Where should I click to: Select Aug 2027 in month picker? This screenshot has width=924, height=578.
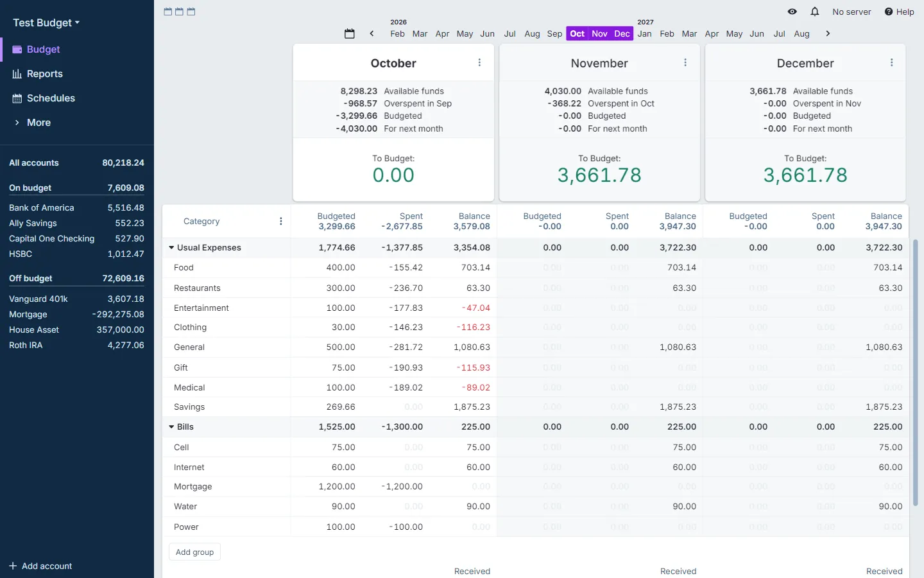[801, 33]
